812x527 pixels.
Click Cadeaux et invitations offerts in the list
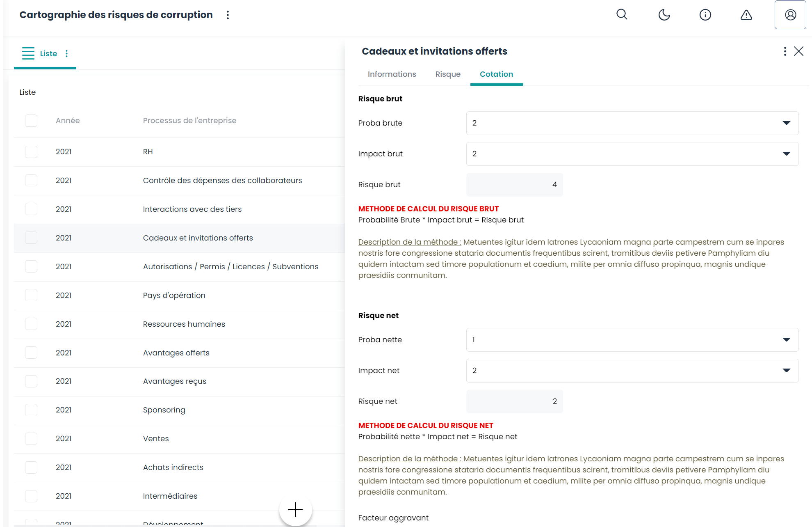(x=198, y=238)
